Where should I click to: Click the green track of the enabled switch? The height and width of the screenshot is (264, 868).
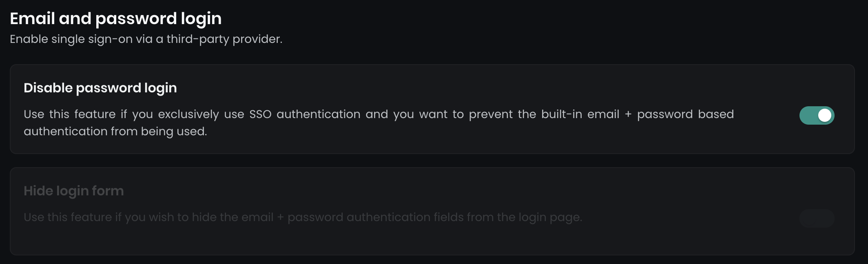808,115
